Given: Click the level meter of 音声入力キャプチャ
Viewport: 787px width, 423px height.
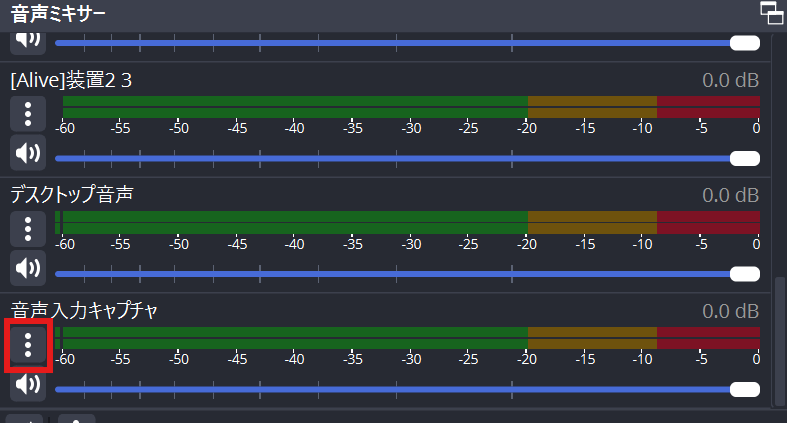Looking at the screenshot, I should [408, 338].
